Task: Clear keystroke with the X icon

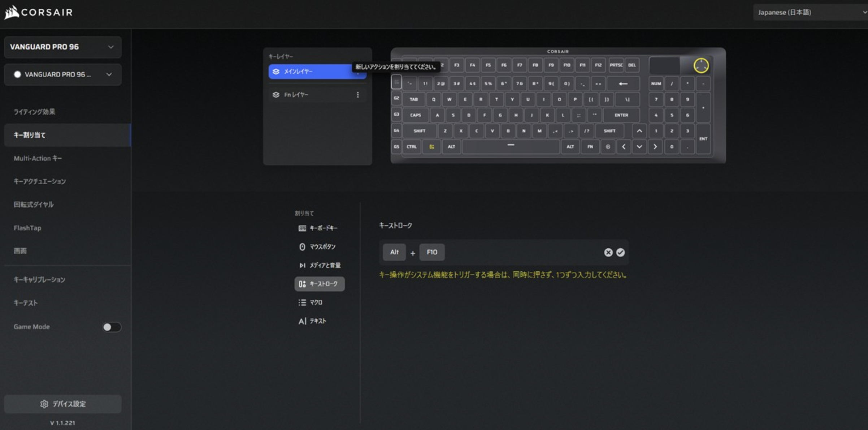Action: click(608, 253)
